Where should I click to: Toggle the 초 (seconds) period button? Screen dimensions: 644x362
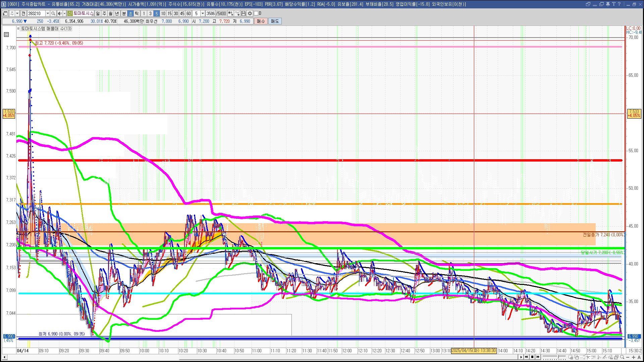pyautogui.click(x=130, y=13)
